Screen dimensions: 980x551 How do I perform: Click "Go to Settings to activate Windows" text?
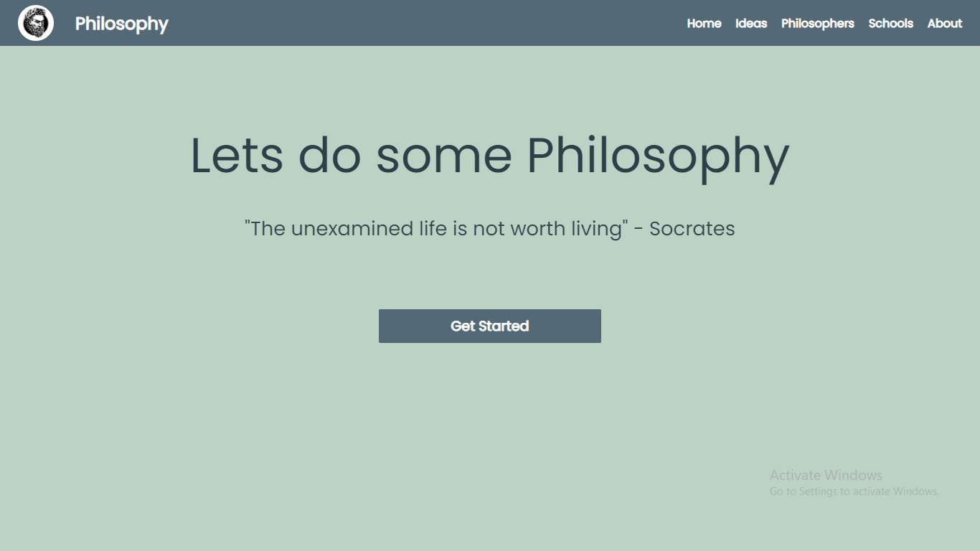pos(854,491)
